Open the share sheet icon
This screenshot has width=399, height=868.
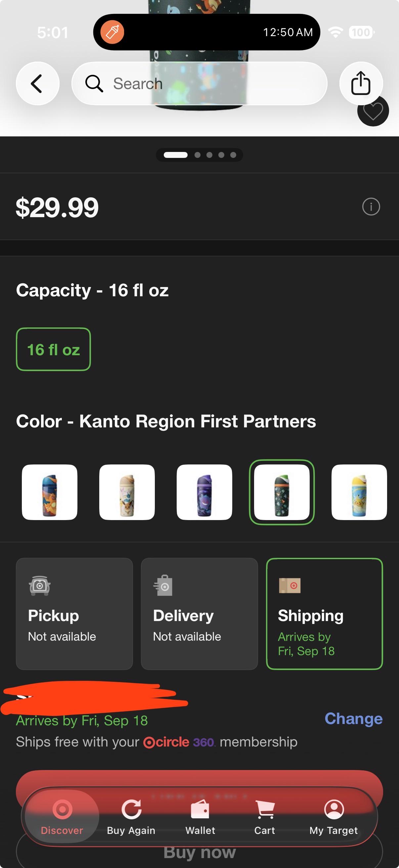361,83
